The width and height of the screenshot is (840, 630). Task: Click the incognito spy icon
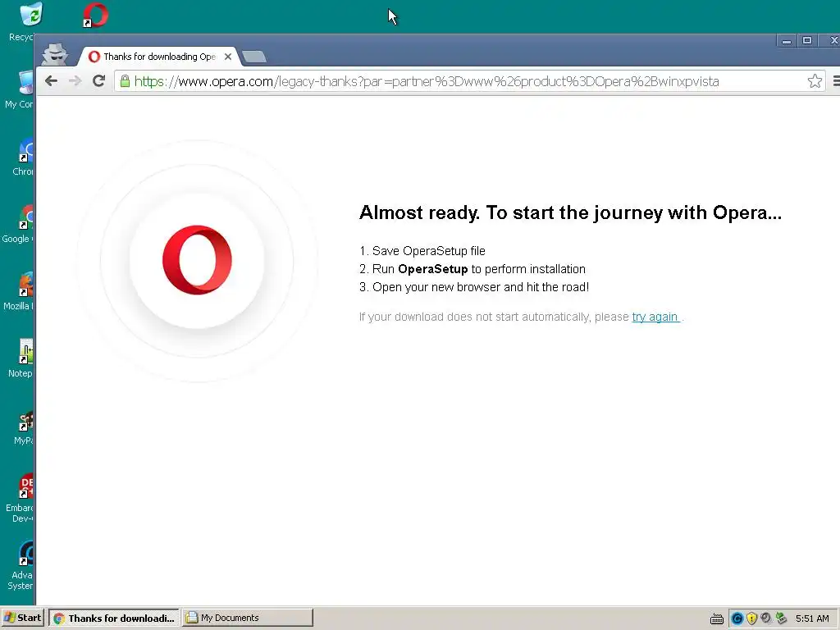click(55, 54)
